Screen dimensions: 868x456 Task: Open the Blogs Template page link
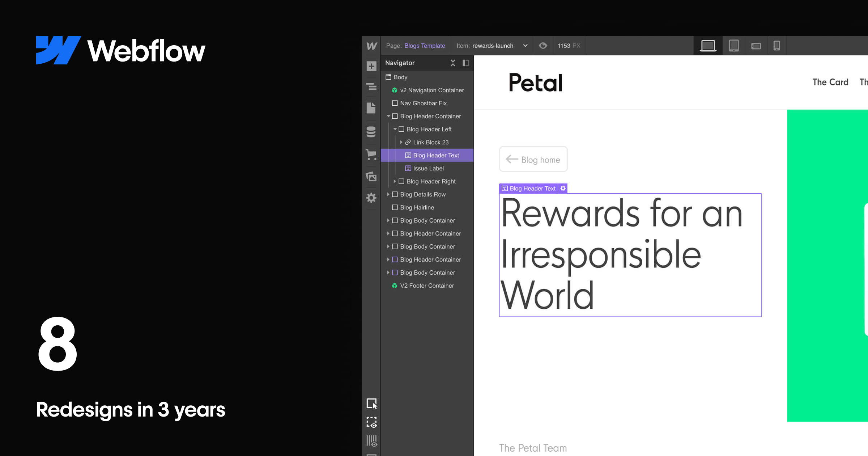[x=425, y=46]
